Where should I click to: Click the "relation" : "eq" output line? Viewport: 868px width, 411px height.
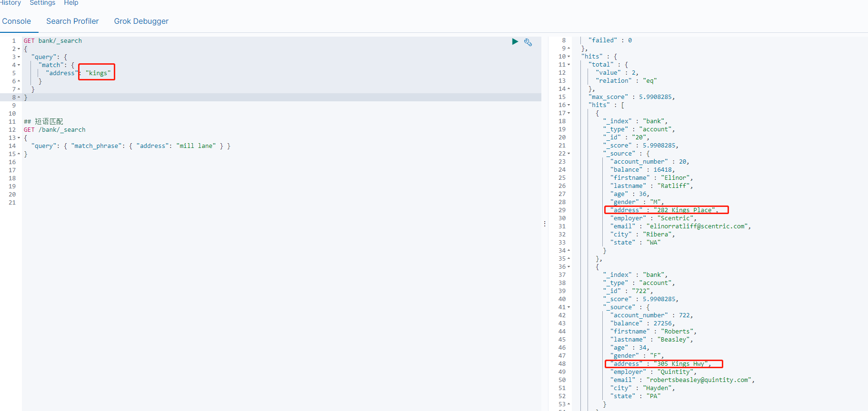coord(626,81)
